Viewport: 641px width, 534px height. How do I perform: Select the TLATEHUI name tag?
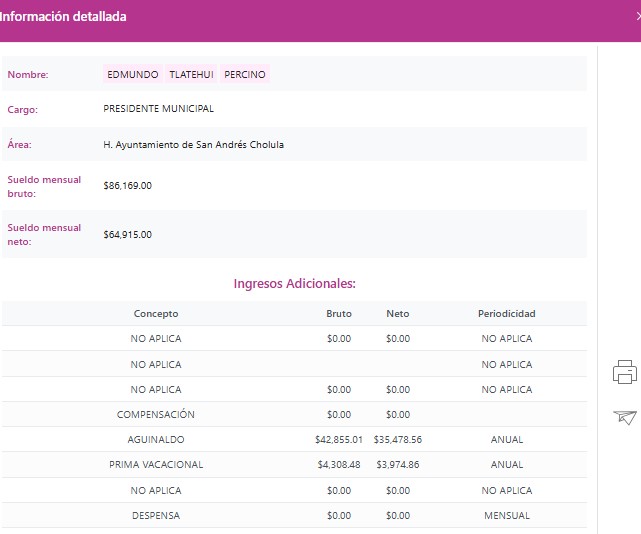pyautogui.click(x=192, y=75)
